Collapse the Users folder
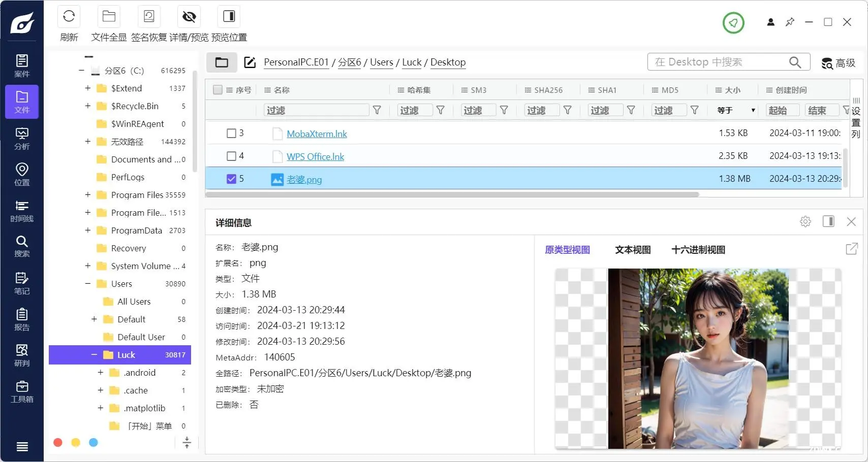Image resolution: width=868 pixels, height=462 pixels. (x=87, y=284)
